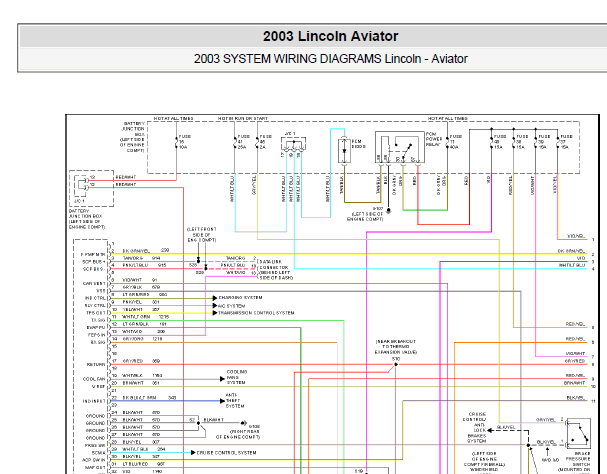Select the JC 1 connector box at left

click(91, 188)
